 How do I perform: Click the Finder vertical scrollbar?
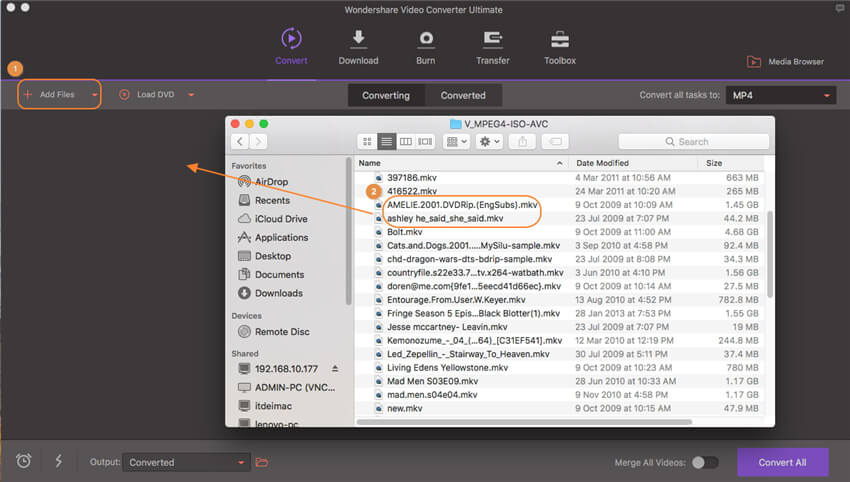769,254
